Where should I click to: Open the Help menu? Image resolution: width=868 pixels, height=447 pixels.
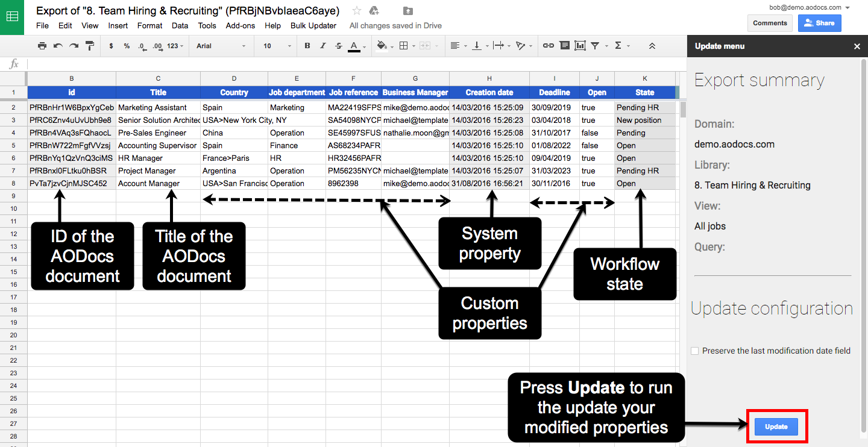272,25
